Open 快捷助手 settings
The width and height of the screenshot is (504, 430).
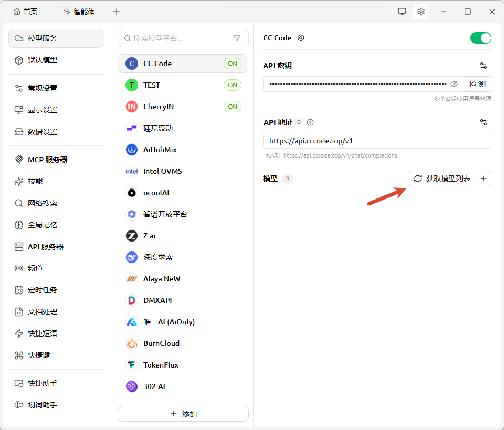pos(56,383)
